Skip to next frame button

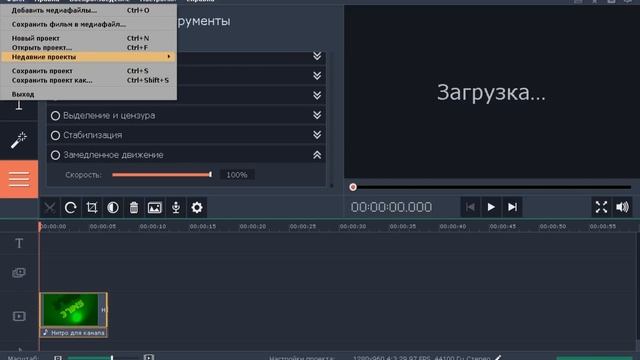click(512, 207)
